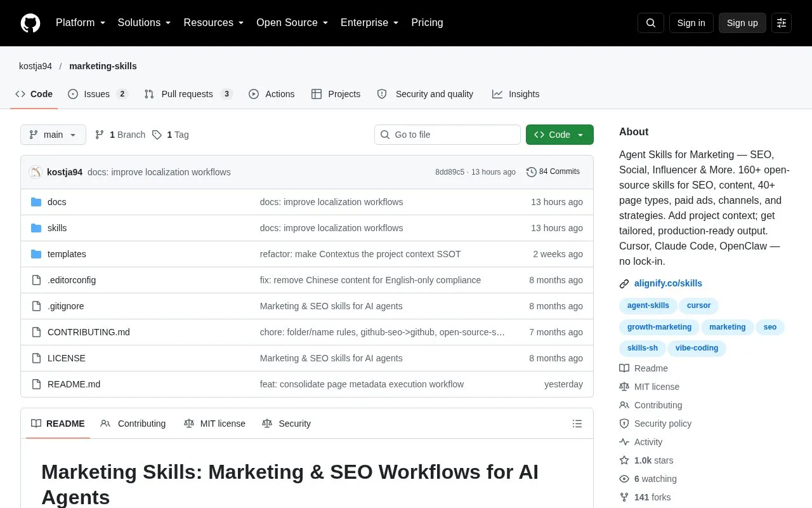Expand the Solutions menu
Viewport: 812px width, 508px height.
click(x=145, y=23)
